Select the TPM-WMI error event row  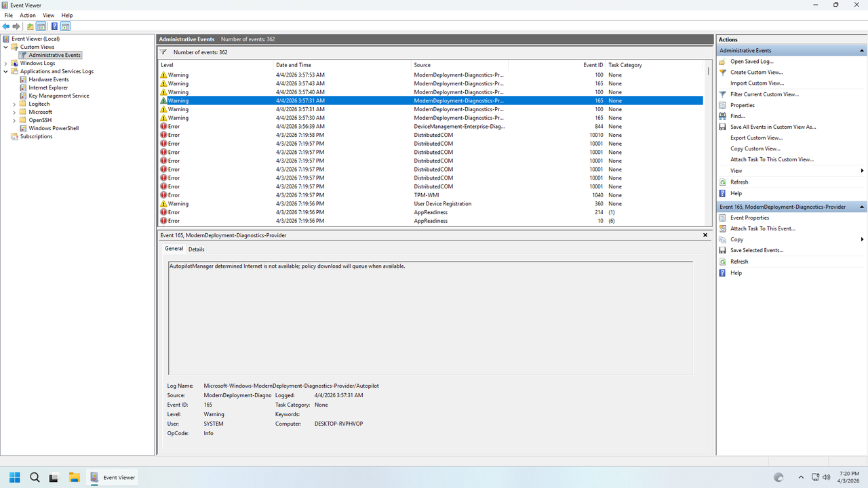(431, 195)
